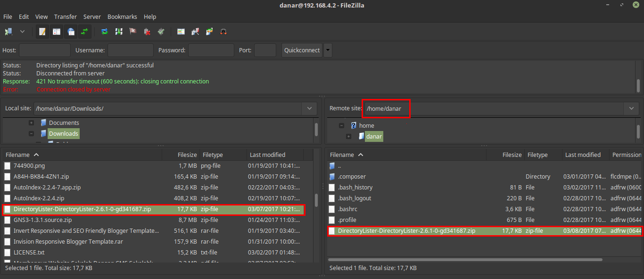Screen dimensions: 644x279
Task: Select the .bash_history remote file
Action: pos(355,187)
